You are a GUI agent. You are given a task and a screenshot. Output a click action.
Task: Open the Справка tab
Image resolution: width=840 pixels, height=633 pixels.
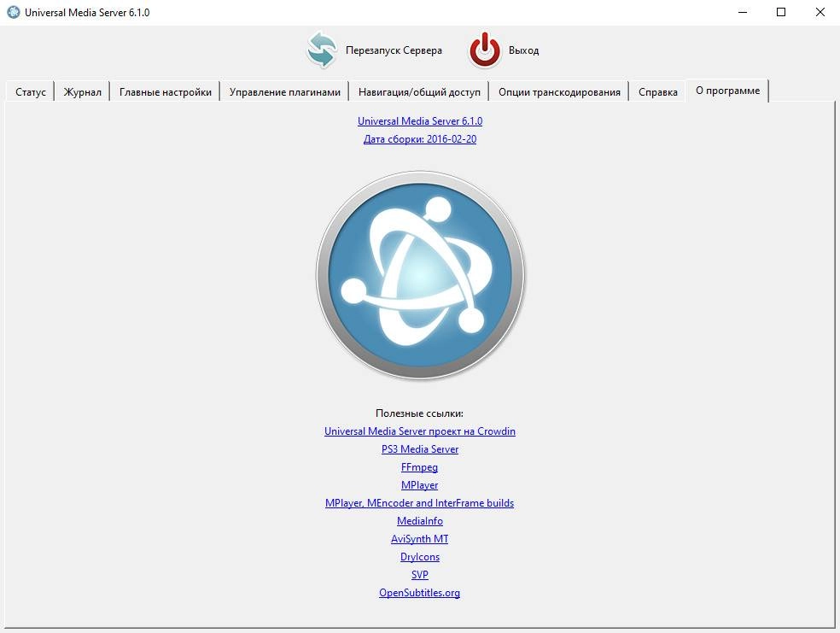pyautogui.click(x=658, y=91)
